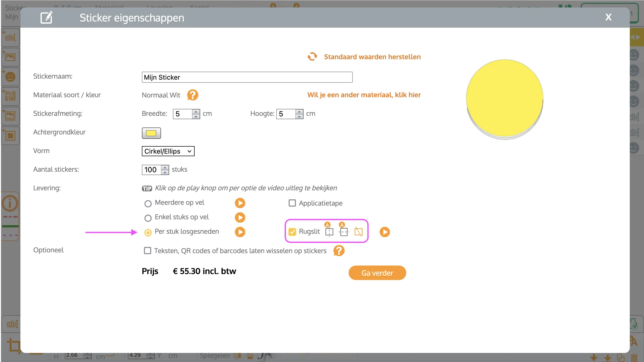Increase Aantal stickers with up stepper
The image size is (644, 362).
pyautogui.click(x=165, y=167)
